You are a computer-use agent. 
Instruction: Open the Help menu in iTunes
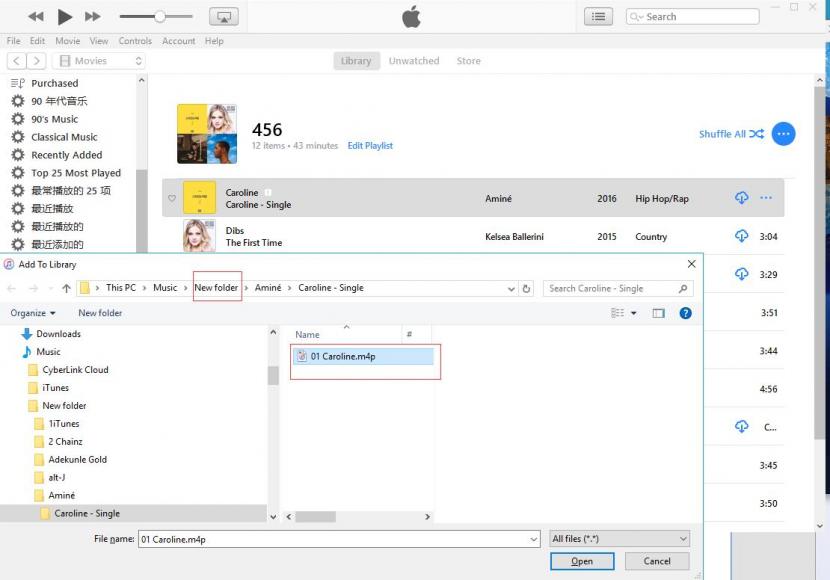pyautogui.click(x=214, y=41)
